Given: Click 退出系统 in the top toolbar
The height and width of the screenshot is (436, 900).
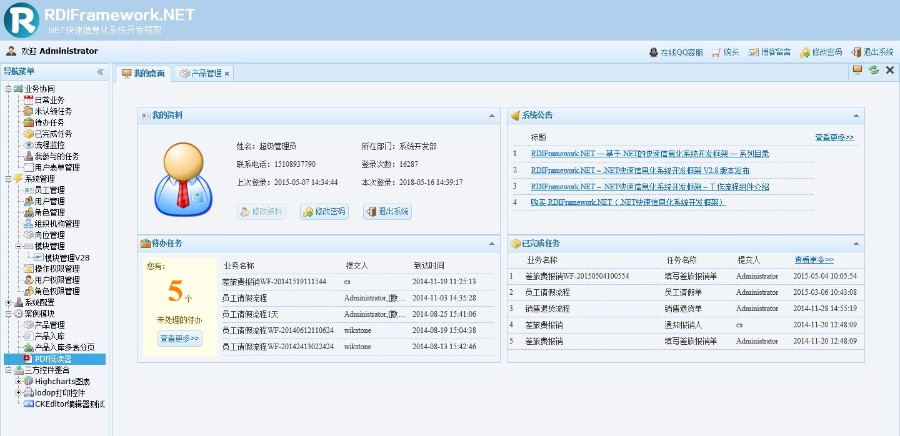Looking at the screenshot, I should click(872, 52).
